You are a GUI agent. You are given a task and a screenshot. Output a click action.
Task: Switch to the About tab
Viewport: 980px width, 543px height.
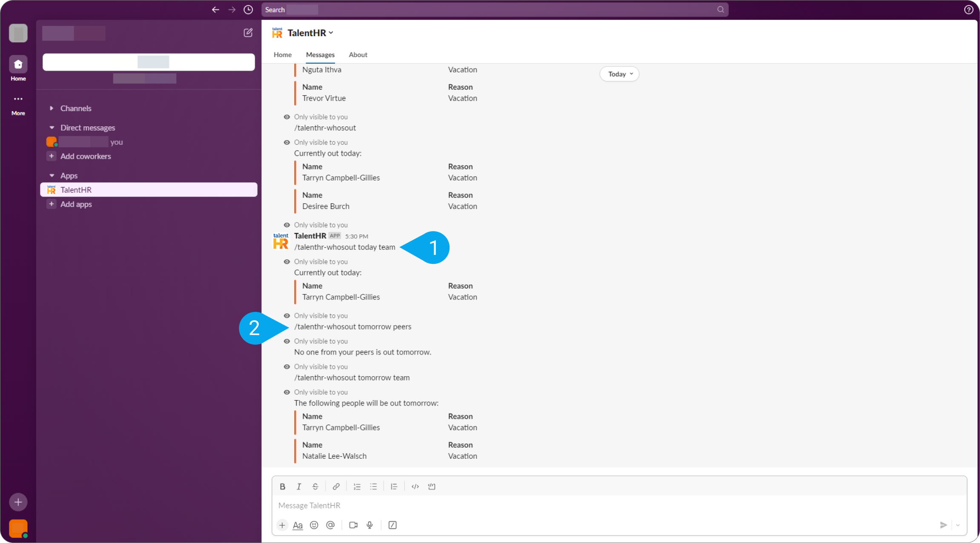pos(358,54)
